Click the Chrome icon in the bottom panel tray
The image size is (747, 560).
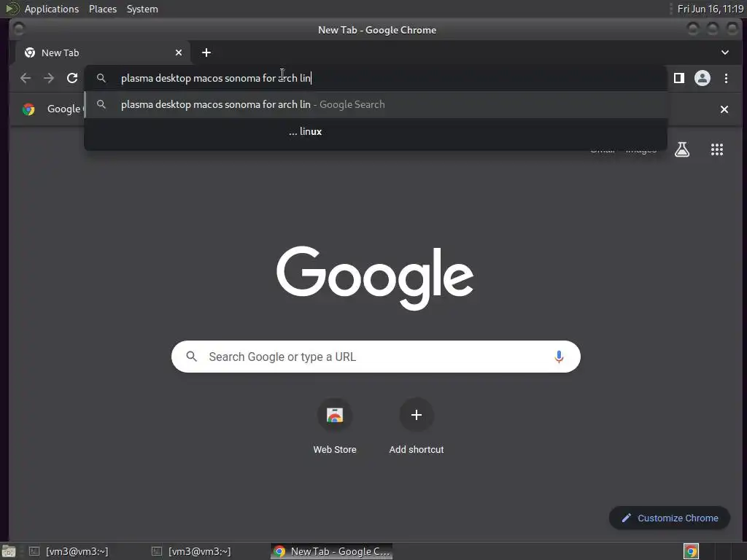tap(691, 551)
